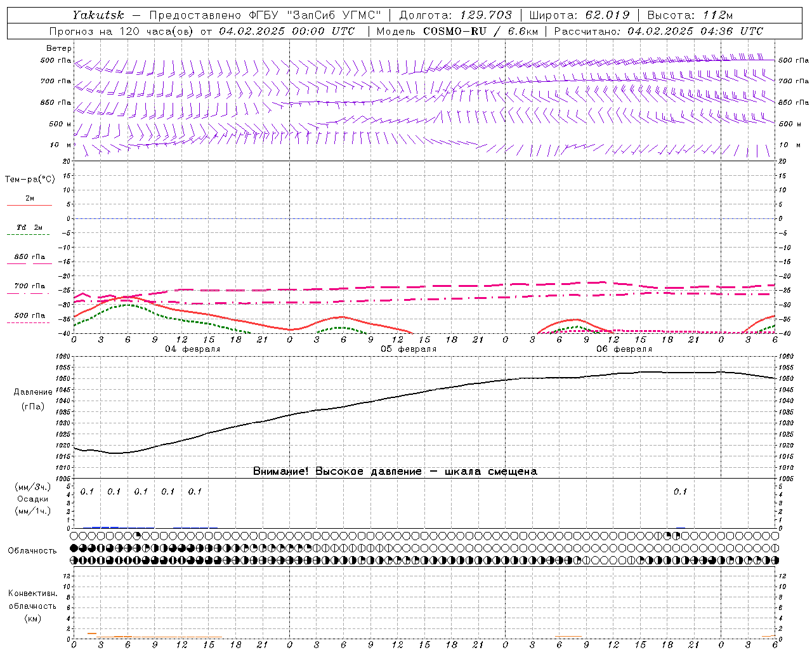Viewport: 812px width, 650px height.
Task: Click the (гПа) pressure unit label
Action: pyautogui.click(x=33, y=406)
